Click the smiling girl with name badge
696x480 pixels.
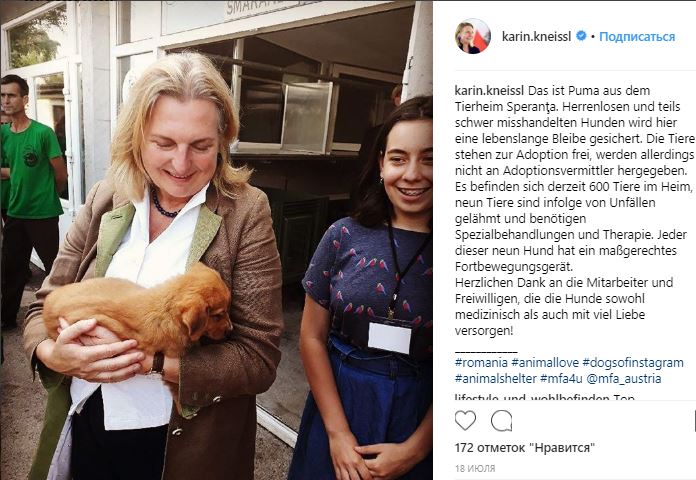point(362,289)
